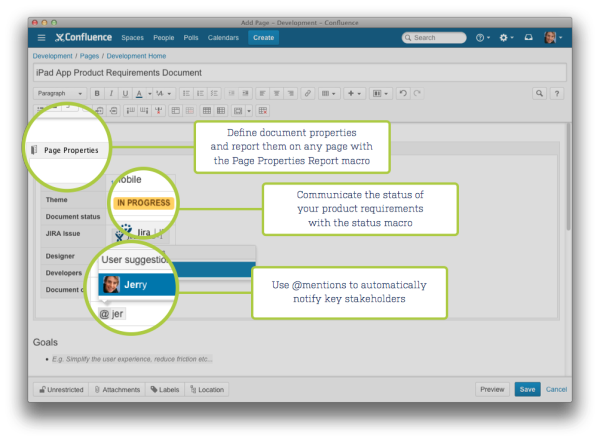Apply italic formatting to text
The image size is (600, 441).
click(111, 93)
